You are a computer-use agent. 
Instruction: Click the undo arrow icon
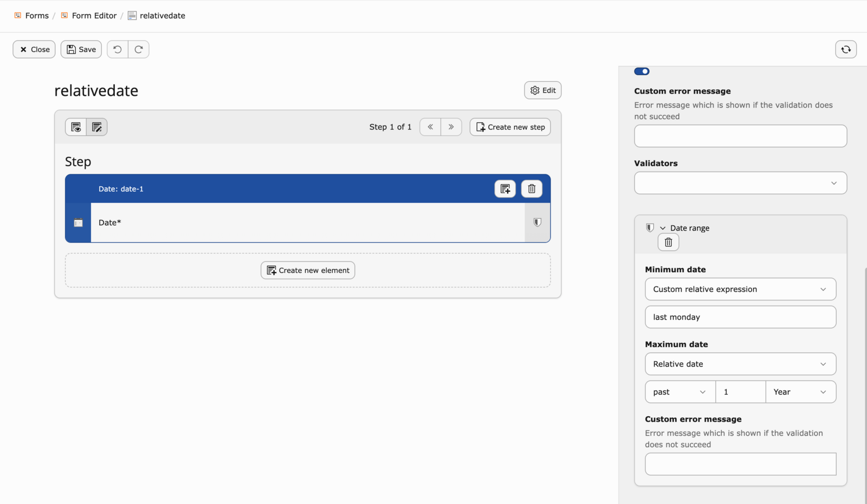pos(117,49)
